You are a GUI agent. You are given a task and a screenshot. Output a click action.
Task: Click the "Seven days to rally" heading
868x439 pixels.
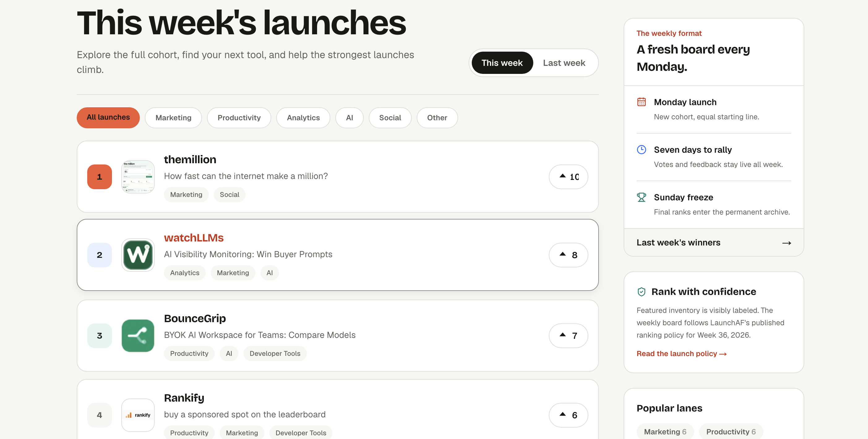point(693,150)
